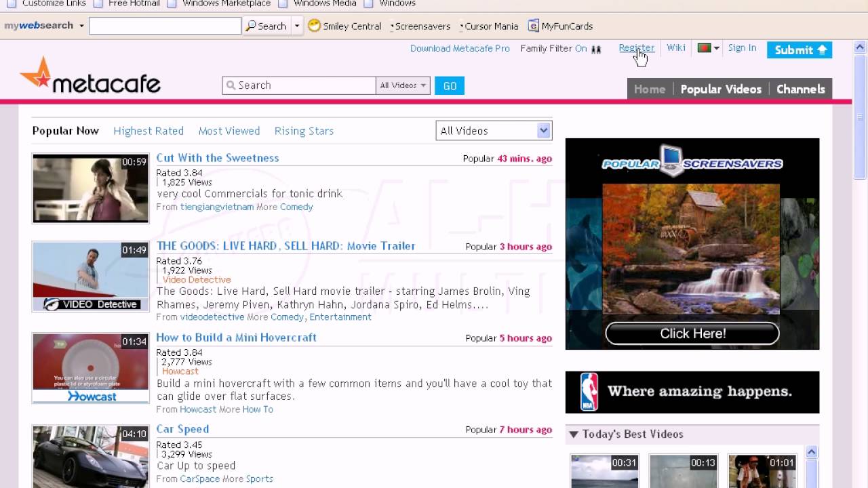868x488 pixels.
Task: Click the magnifier Search toolbar button
Action: 266,26
